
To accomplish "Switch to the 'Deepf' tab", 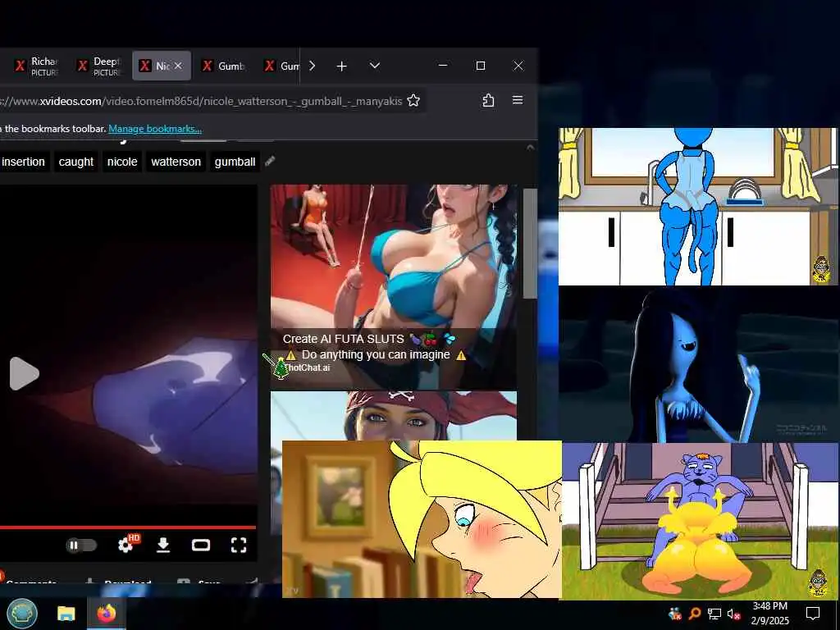I will click(x=99, y=66).
